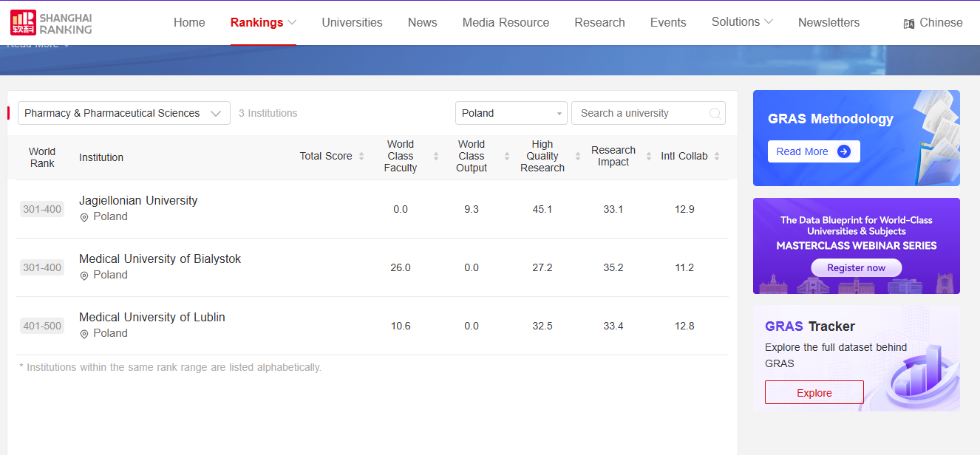Click the ShanghaiRanking logo
Screen dimensions: 980x455
[51, 23]
